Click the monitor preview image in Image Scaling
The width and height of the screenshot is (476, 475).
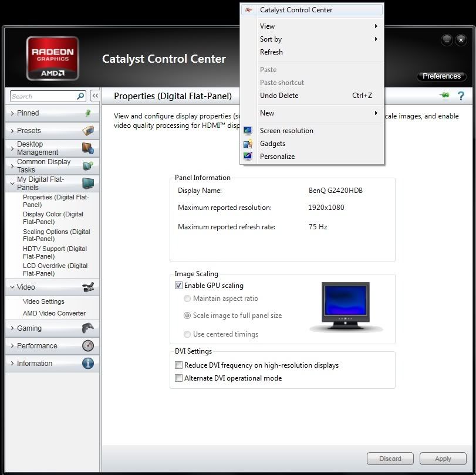click(346, 306)
